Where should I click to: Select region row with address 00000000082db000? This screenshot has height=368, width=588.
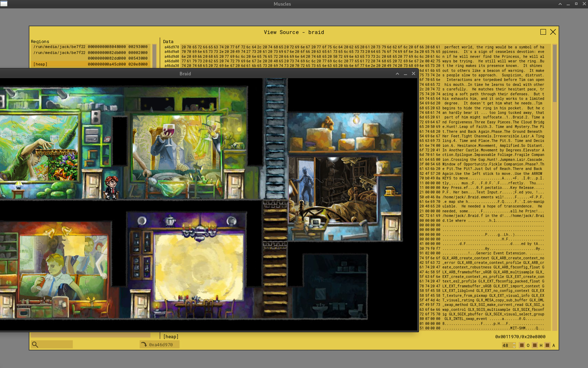91,53
